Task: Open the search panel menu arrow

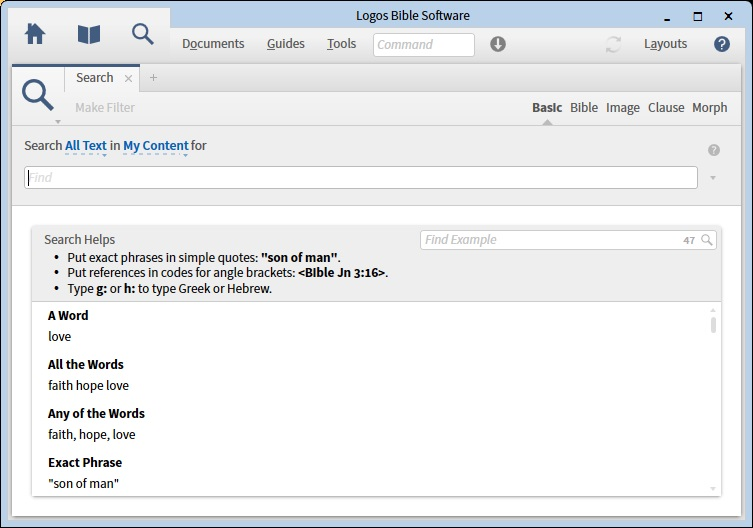Action: pyautogui.click(x=58, y=121)
